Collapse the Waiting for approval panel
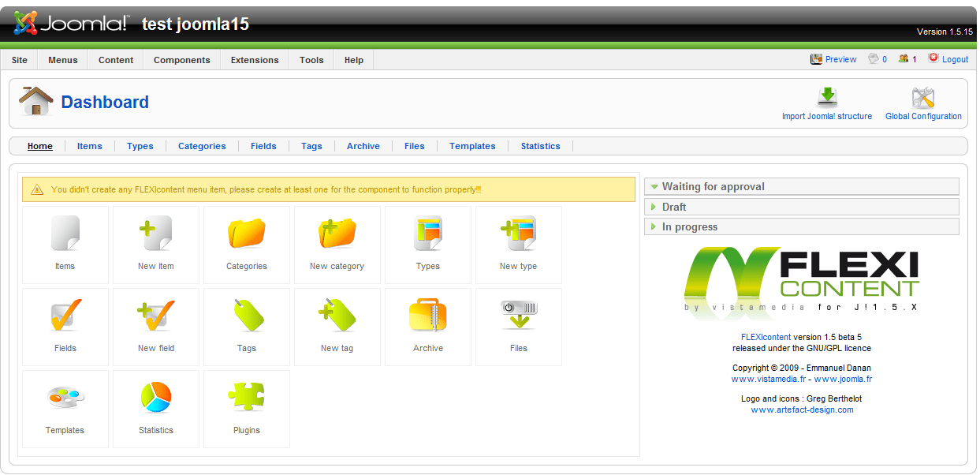This screenshot has width=980, height=475. coord(802,187)
